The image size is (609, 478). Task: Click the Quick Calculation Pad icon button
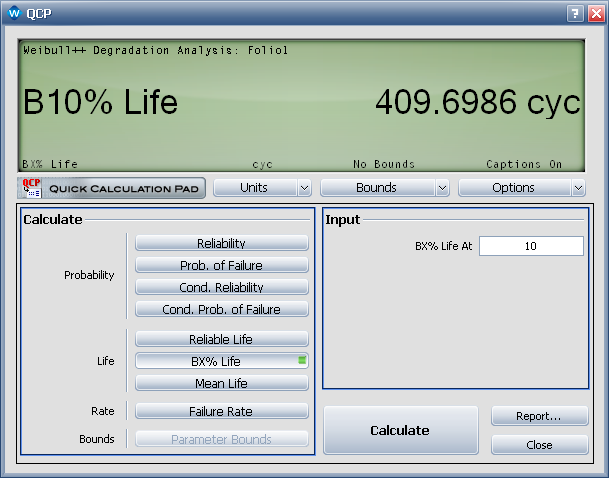(x=112, y=188)
